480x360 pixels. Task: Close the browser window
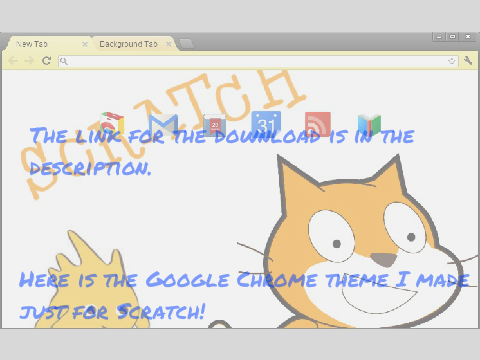(468, 37)
